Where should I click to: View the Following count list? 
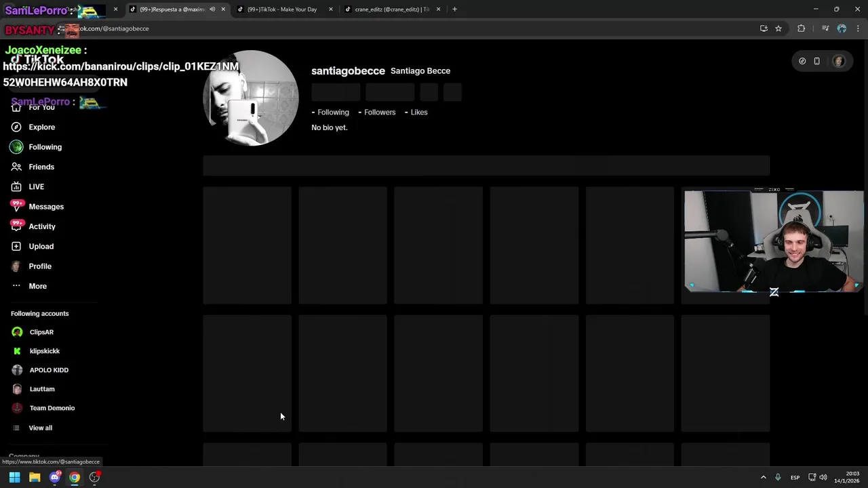tap(330, 112)
